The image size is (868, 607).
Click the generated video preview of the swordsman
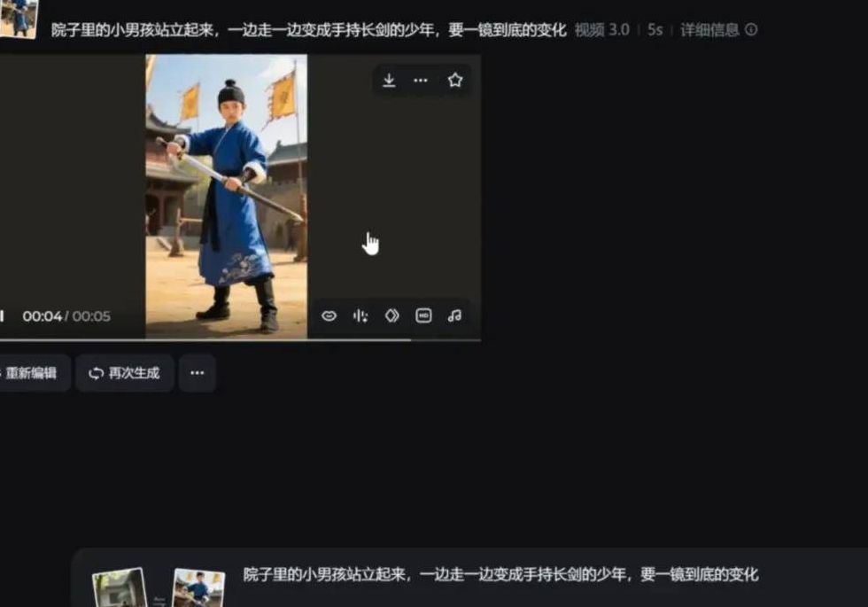226,195
